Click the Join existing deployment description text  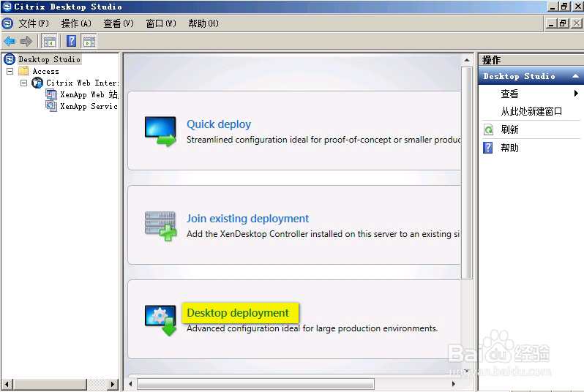[x=323, y=234]
